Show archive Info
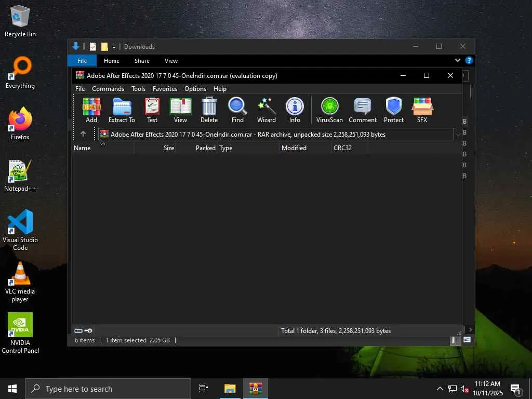Image resolution: width=532 pixels, height=399 pixels. (x=295, y=110)
